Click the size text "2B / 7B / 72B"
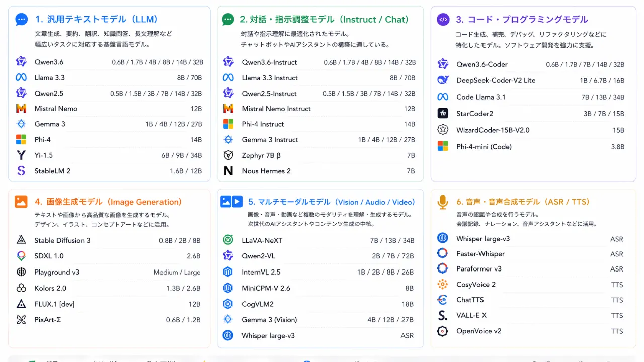This screenshot has width=644, height=362. click(x=393, y=256)
